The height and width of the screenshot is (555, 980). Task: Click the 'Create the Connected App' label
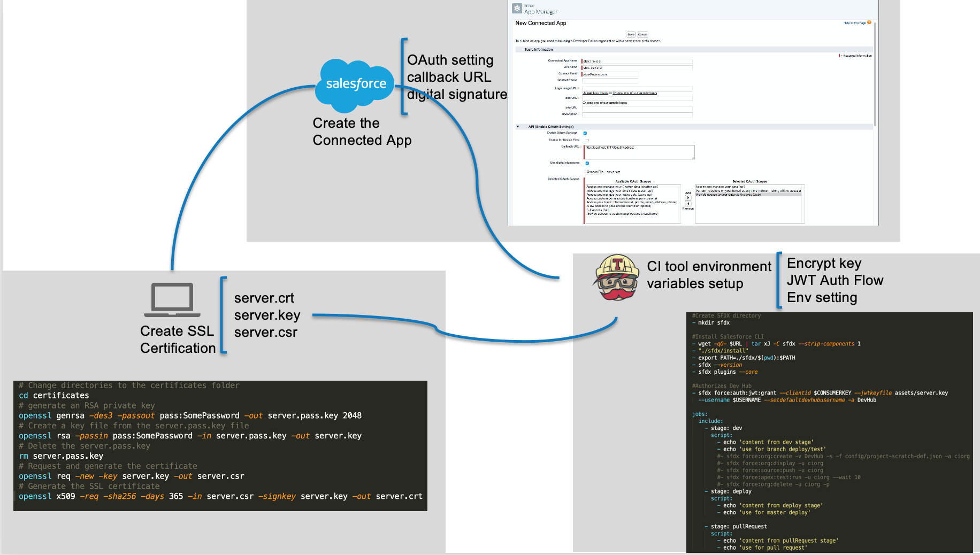(362, 132)
